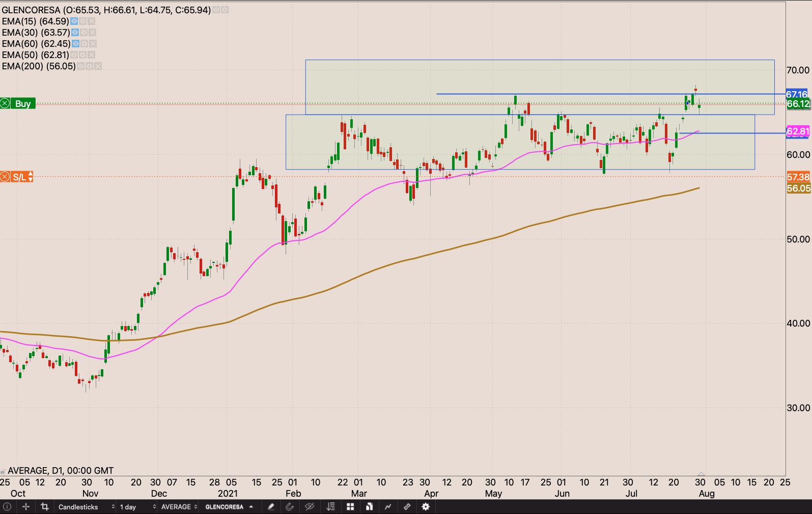Remove the EMA(50) indicator
The height and width of the screenshot is (514, 812).
92,55
